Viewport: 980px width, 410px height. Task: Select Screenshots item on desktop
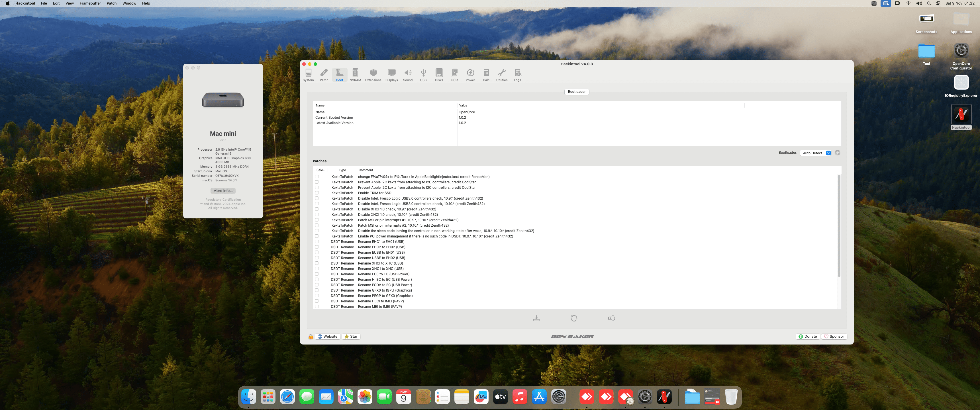coord(926,23)
